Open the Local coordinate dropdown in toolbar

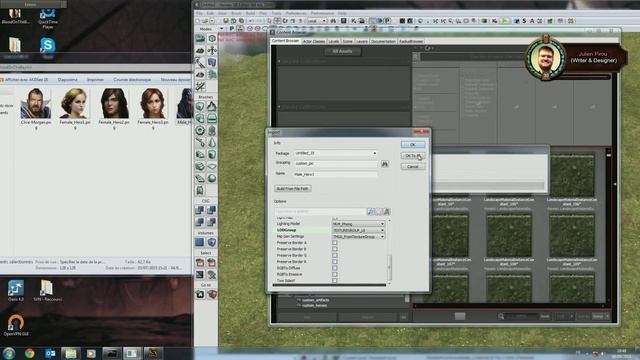click(317, 21)
